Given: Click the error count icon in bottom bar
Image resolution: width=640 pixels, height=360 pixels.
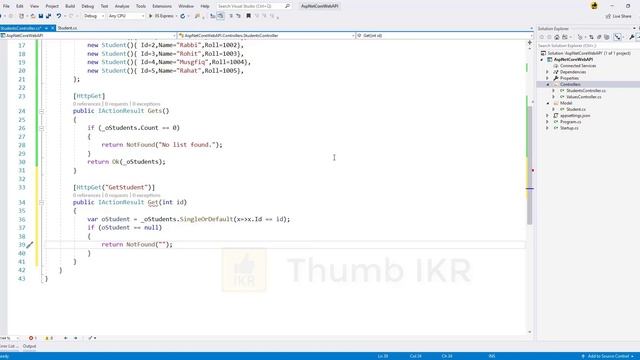Looking at the screenshot, I should (x=32, y=338).
